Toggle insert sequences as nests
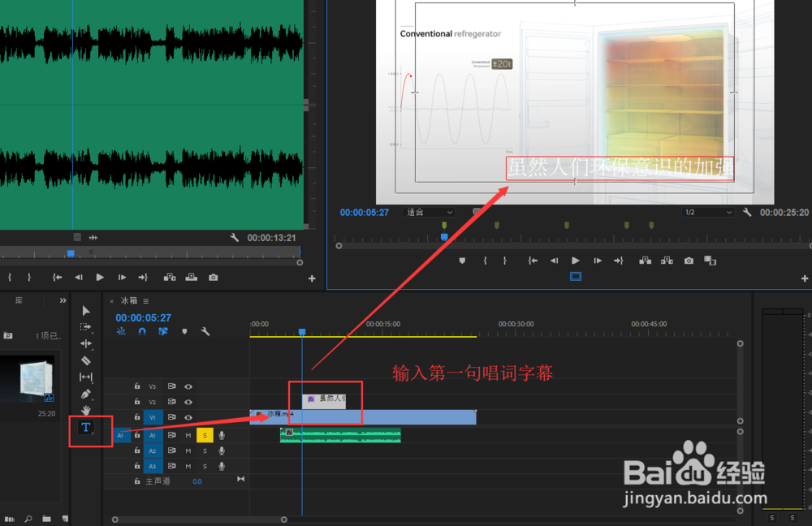The height and width of the screenshot is (526, 812). (x=121, y=331)
